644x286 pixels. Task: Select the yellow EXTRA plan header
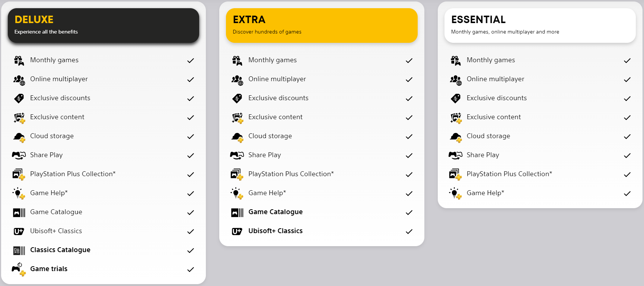[322, 25]
